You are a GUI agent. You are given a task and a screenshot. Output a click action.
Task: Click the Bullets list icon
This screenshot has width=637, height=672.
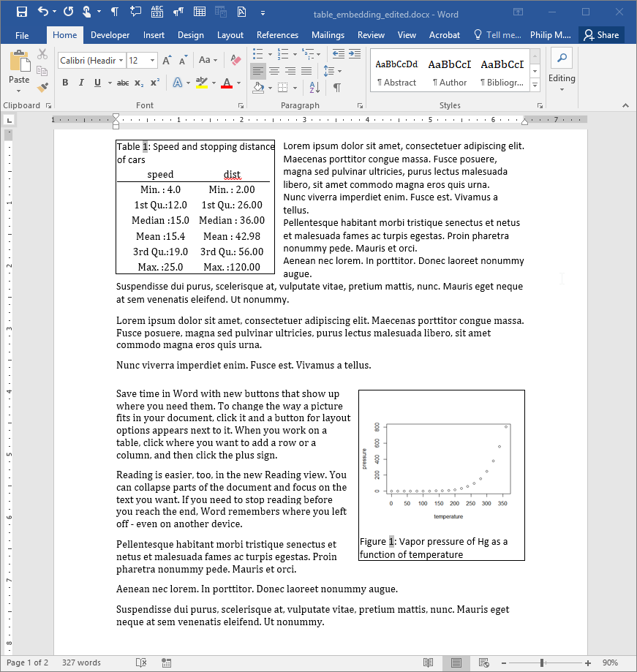coord(257,54)
